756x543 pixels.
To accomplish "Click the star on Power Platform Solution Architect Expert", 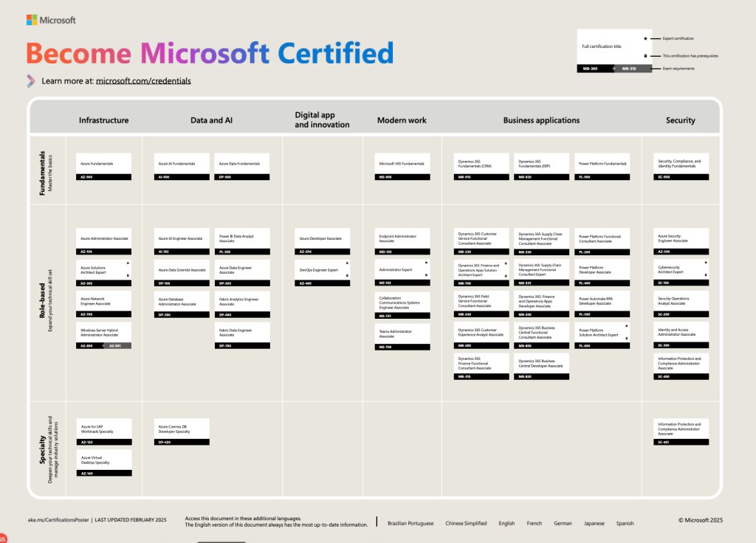I will [x=627, y=326].
